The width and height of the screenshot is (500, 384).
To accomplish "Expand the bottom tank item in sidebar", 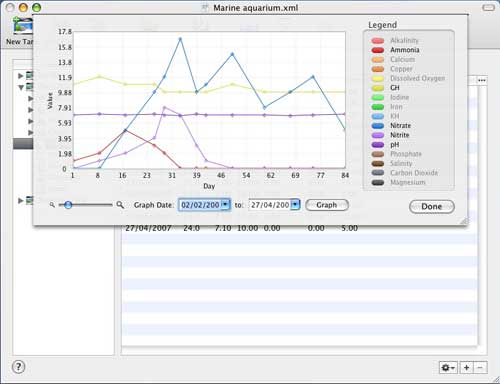I will [x=20, y=201].
